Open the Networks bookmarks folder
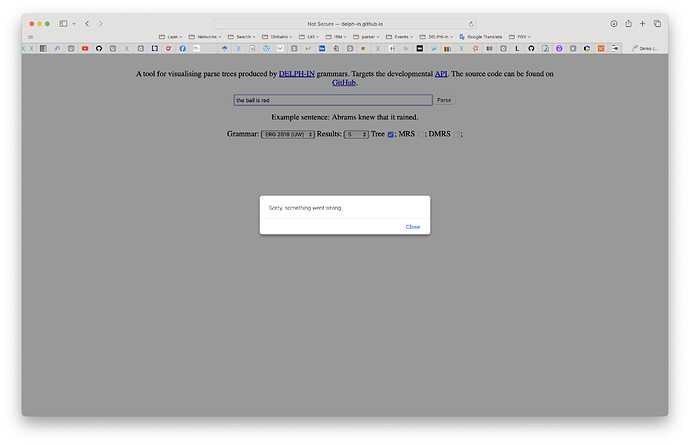The image size is (690, 445). coord(205,37)
